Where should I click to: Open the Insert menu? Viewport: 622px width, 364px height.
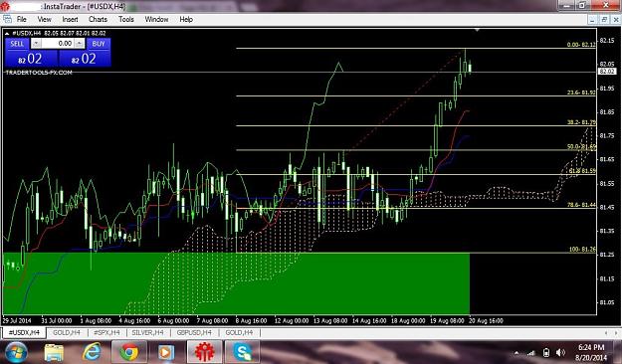tap(70, 19)
